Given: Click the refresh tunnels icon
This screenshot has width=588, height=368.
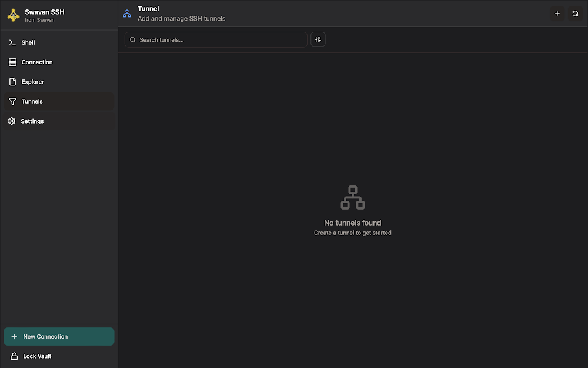Looking at the screenshot, I should pos(575,13).
